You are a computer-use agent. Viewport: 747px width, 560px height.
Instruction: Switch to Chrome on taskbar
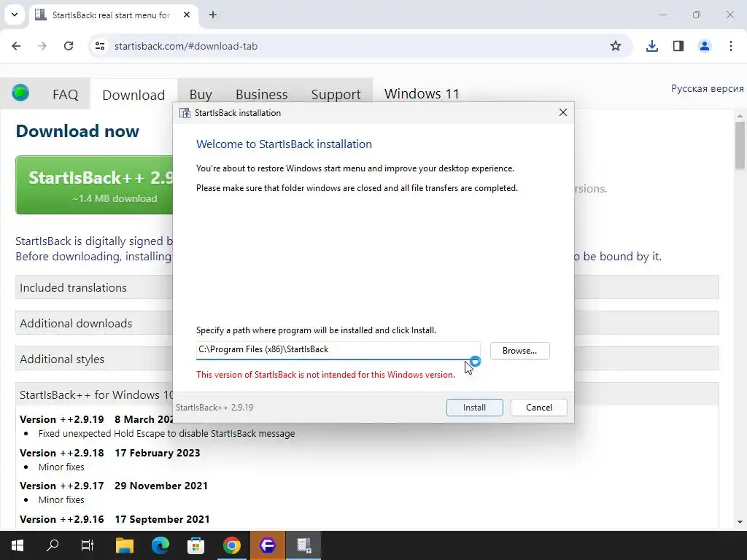coord(231,545)
